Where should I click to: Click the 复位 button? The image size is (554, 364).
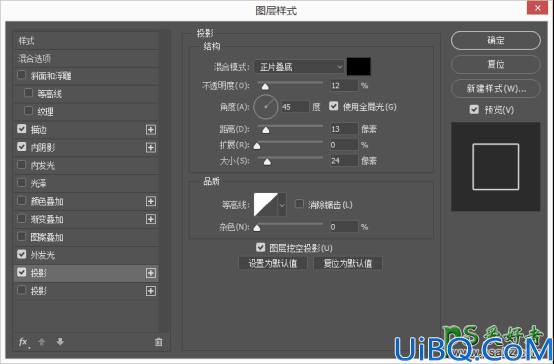click(x=496, y=64)
